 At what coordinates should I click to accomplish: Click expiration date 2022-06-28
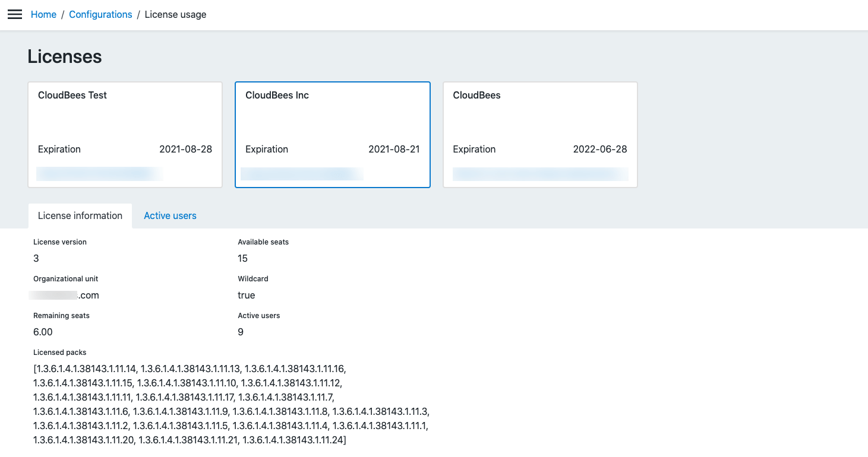point(600,149)
